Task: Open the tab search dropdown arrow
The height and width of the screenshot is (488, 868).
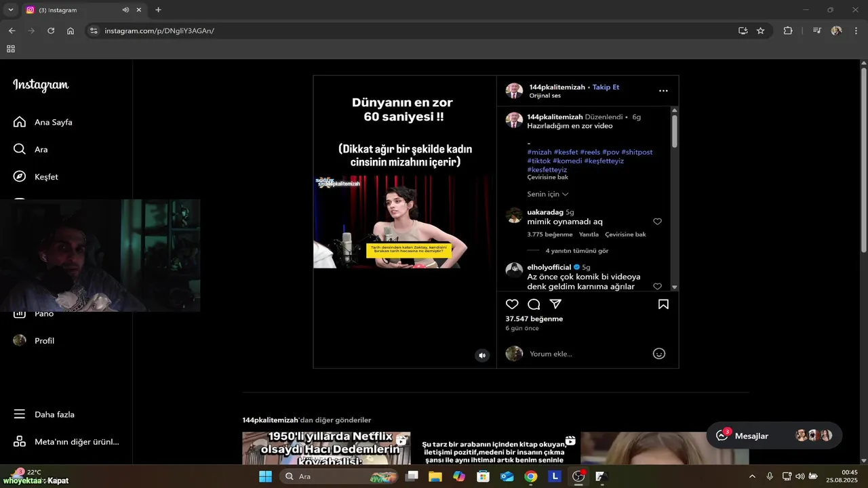Action: pos(10,10)
